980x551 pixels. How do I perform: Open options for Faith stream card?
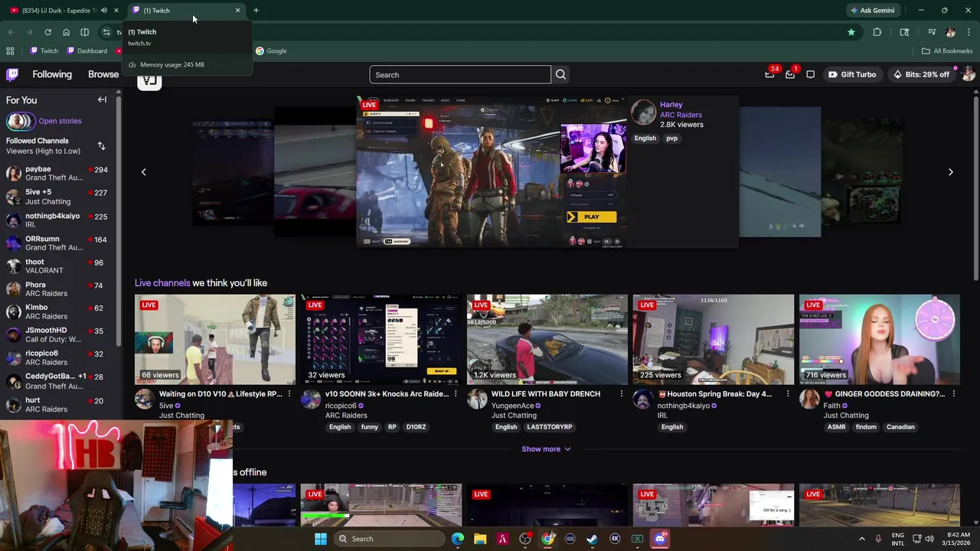click(953, 394)
